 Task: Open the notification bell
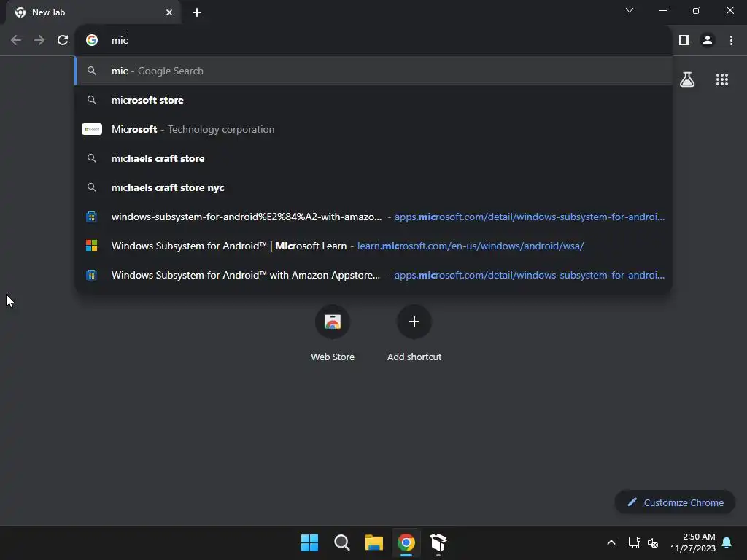727,542
